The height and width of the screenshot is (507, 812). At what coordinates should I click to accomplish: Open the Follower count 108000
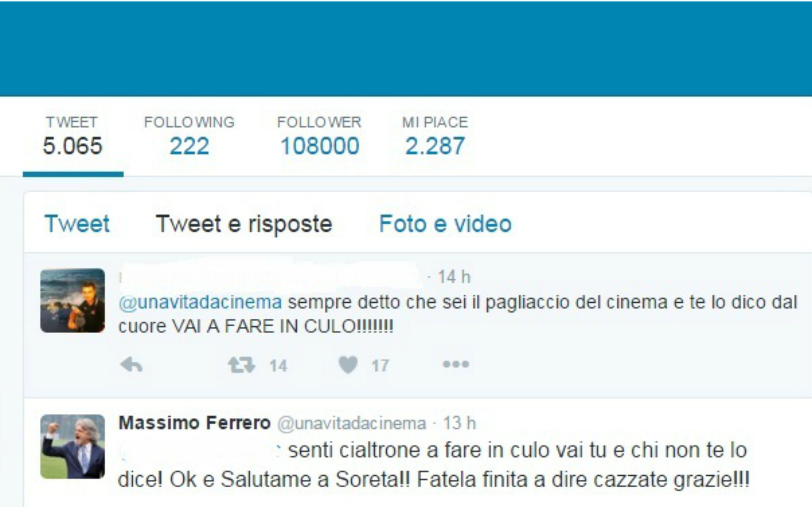319,137
